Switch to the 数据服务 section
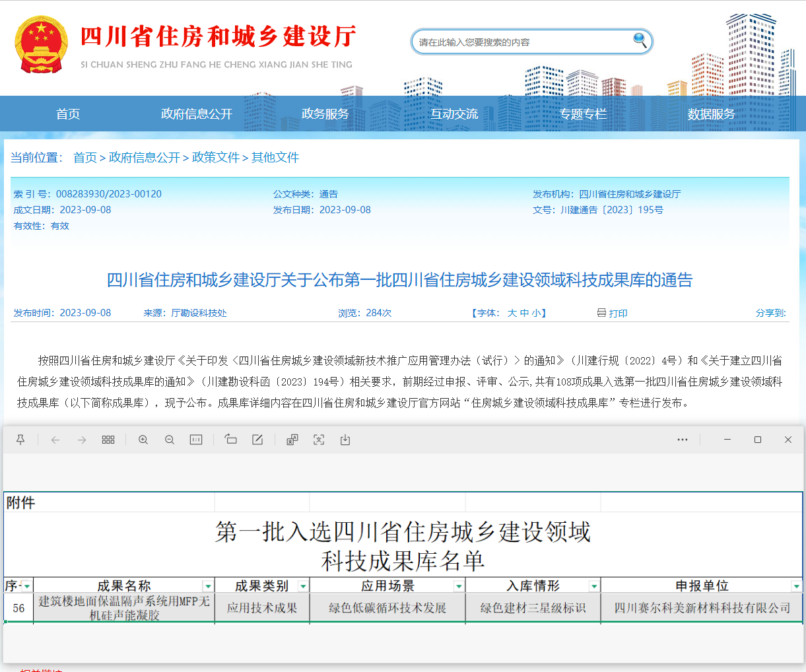The height and width of the screenshot is (672, 806). [x=711, y=114]
